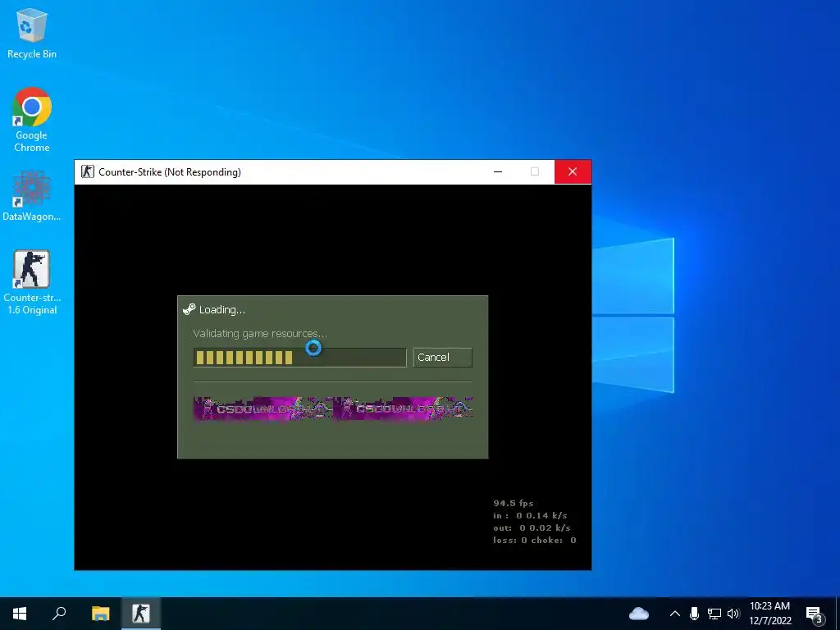Screen dimensions: 840x630
Task: Show hidden system tray icons
Action: pyautogui.click(x=675, y=614)
